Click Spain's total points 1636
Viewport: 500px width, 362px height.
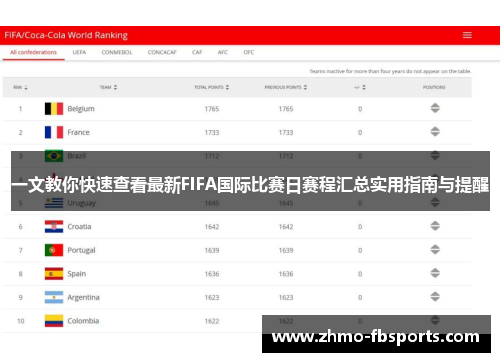coord(212,274)
